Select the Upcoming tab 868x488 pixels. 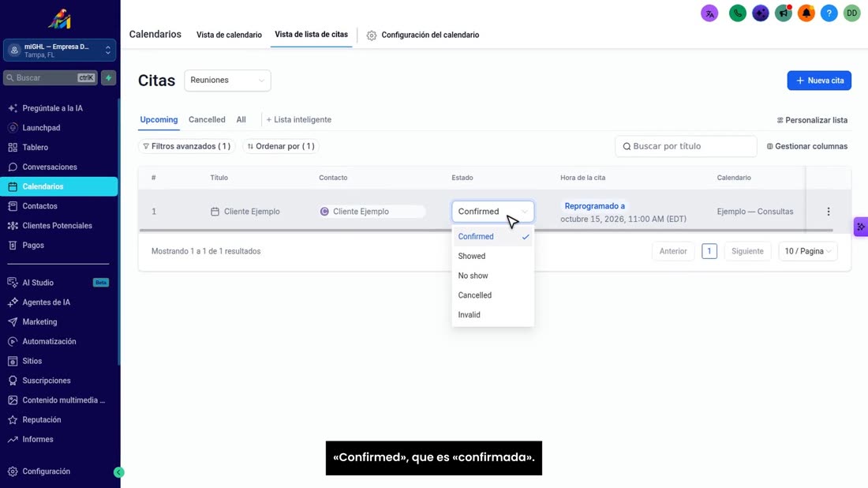click(x=159, y=120)
